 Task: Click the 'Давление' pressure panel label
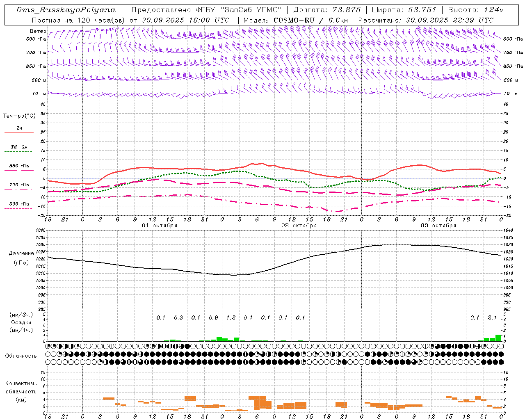[x=21, y=253]
